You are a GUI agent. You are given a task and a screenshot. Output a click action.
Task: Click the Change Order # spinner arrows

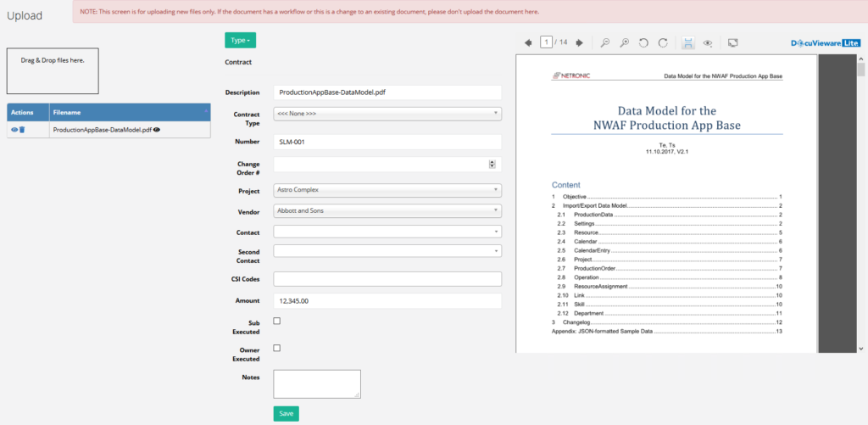point(492,164)
